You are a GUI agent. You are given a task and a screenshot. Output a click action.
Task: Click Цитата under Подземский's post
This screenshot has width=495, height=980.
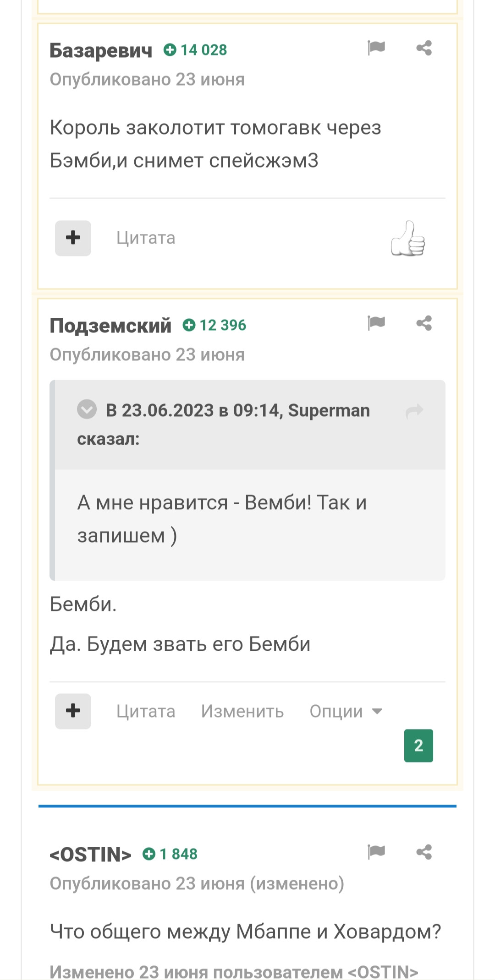[x=146, y=711]
